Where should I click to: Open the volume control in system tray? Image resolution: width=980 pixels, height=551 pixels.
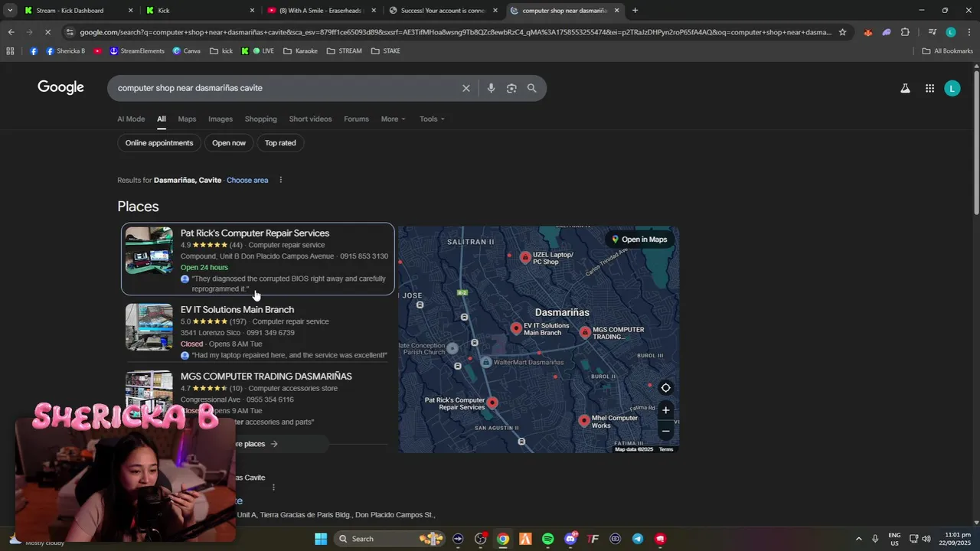[x=926, y=539]
